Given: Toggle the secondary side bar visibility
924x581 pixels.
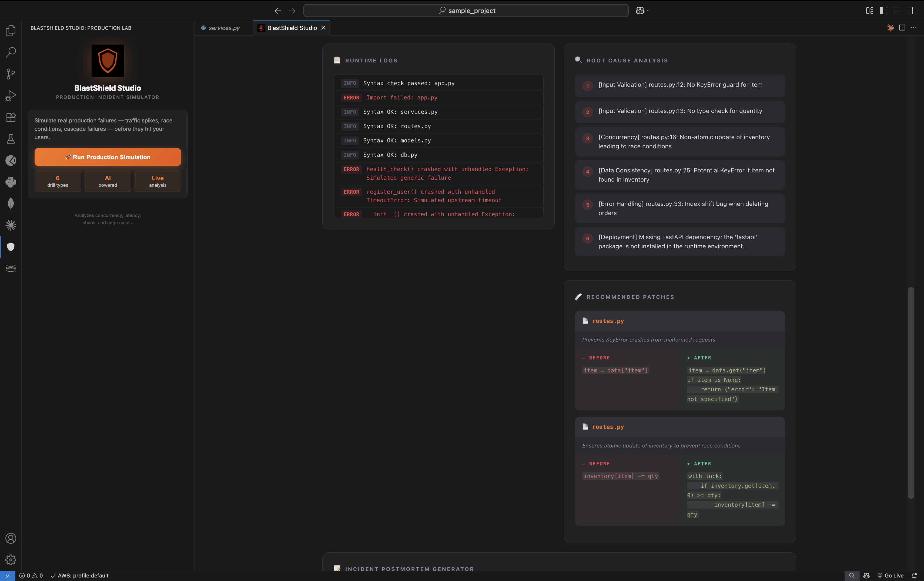Looking at the screenshot, I should click(x=912, y=11).
